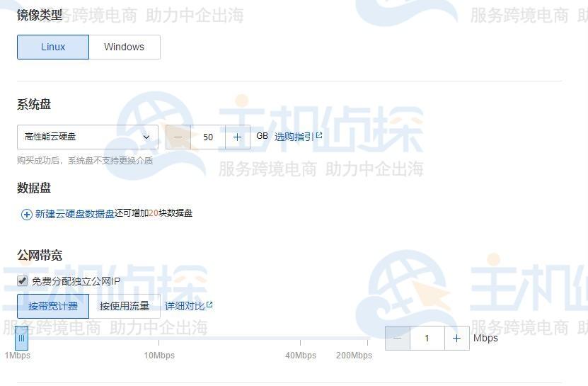Click the plus circle icon for new data disk
Viewport: 588px width, 386px height.
click(26, 215)
